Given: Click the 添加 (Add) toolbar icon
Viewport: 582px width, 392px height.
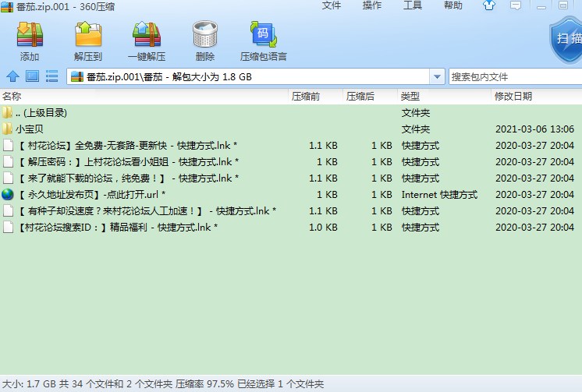Looking at the screenshot, I should (30, 41).
